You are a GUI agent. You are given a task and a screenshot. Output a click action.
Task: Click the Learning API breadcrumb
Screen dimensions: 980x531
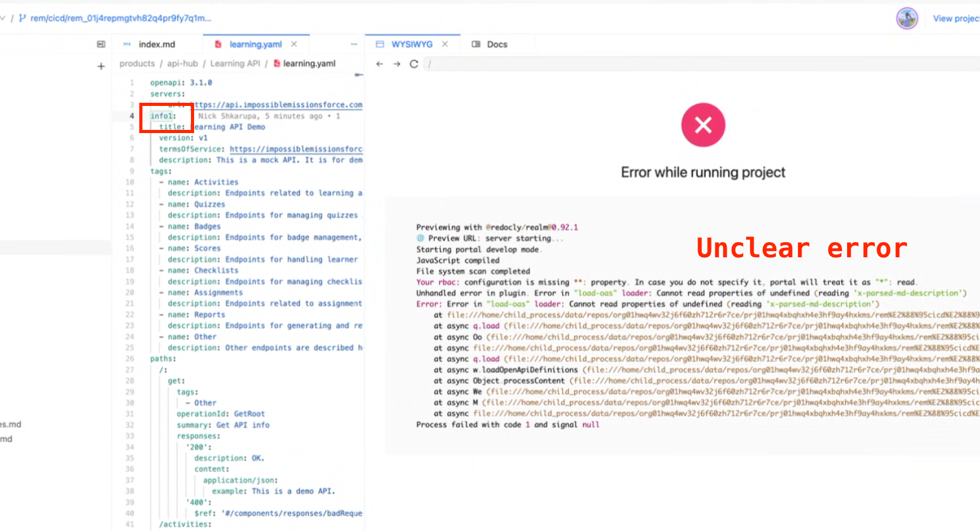click(235, 64)
